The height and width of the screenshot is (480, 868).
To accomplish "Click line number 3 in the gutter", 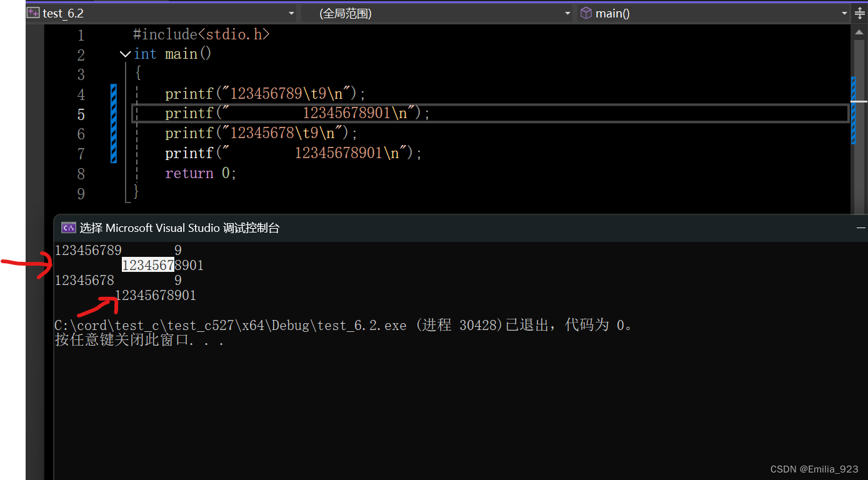I will [81, 75].
